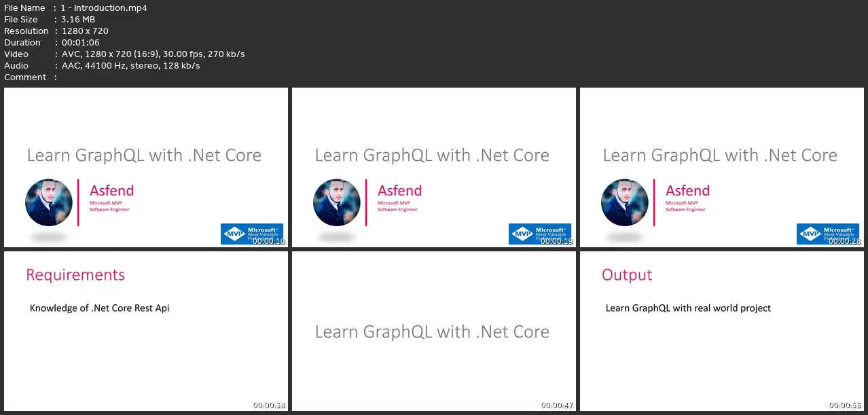The width and height of the screenshot is (868, 415).
Task: Click the 00:00:47 timestamp marker
Action: 558,405
